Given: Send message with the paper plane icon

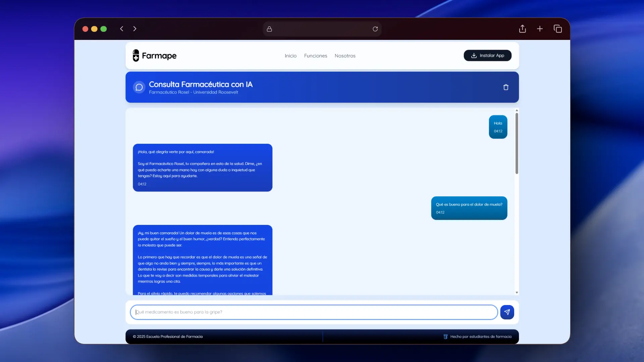Looking at the screenshot, I should point(507,312).
